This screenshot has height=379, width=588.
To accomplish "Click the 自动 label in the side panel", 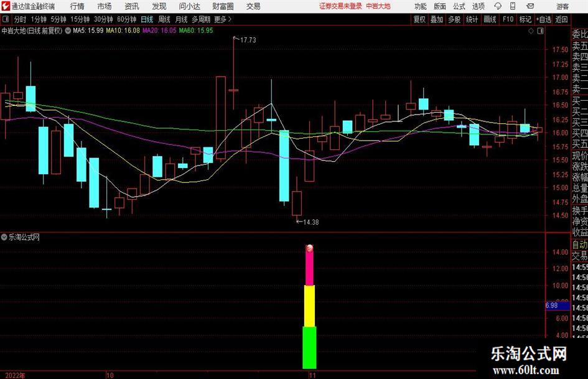I will point(580,245).
